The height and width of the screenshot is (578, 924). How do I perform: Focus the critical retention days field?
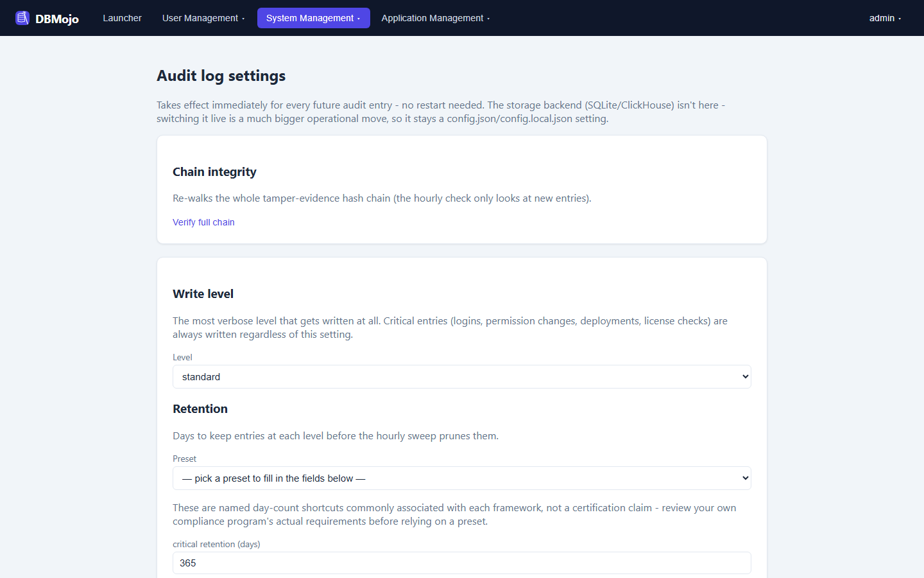tap(462, 563)
